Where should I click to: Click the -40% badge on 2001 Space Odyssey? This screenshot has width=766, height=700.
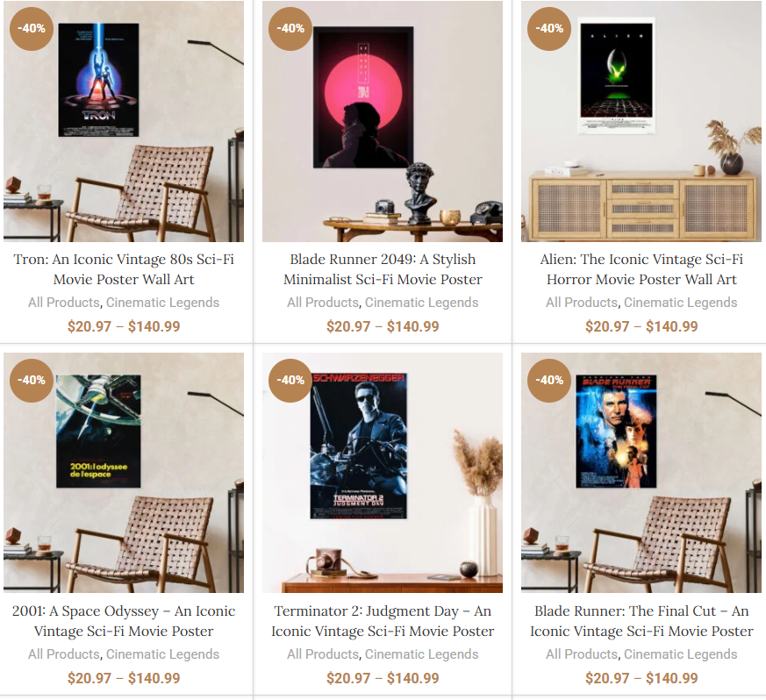32,381
